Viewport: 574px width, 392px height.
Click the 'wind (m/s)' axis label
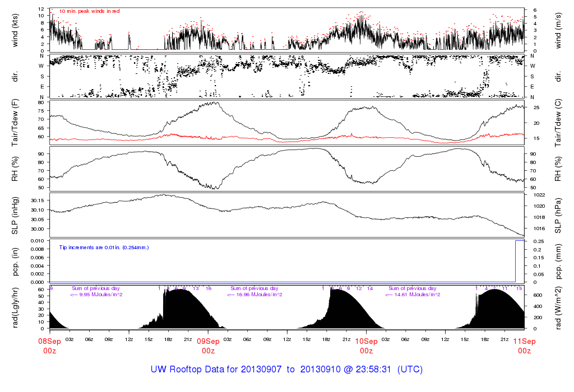click(x=558, y=31)
